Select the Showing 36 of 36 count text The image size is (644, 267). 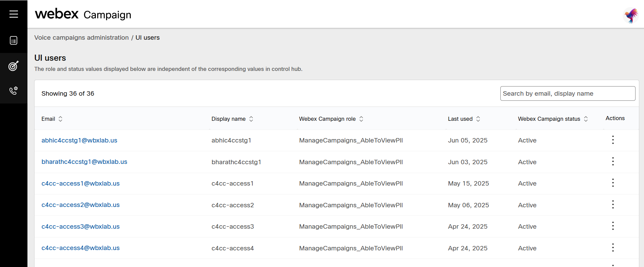click(x=68, y=94)
